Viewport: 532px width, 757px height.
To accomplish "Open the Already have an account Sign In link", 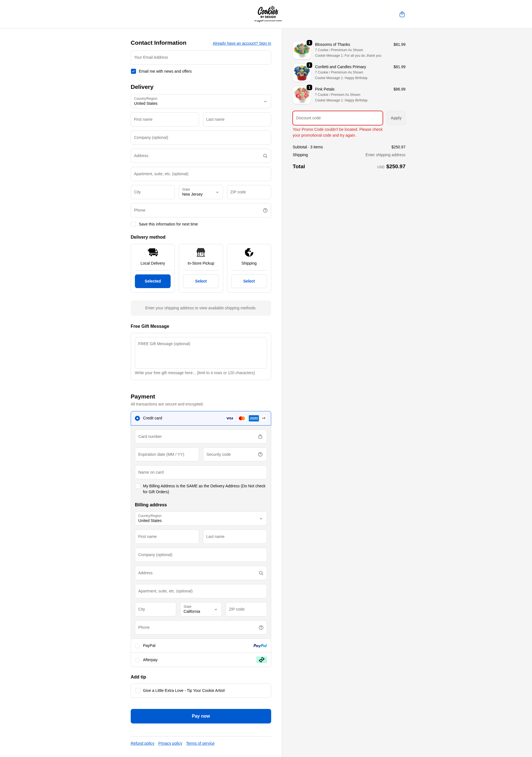I will point(242,43).
